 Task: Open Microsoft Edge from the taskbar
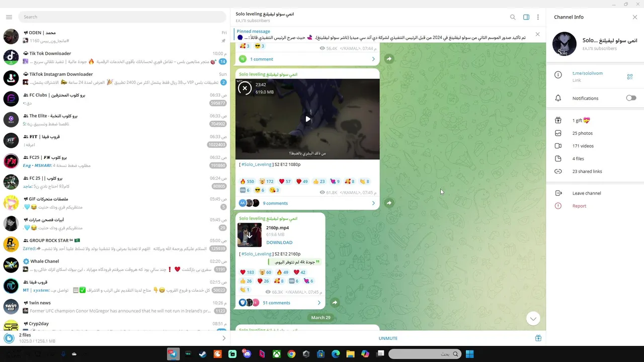tap(336, 354)
